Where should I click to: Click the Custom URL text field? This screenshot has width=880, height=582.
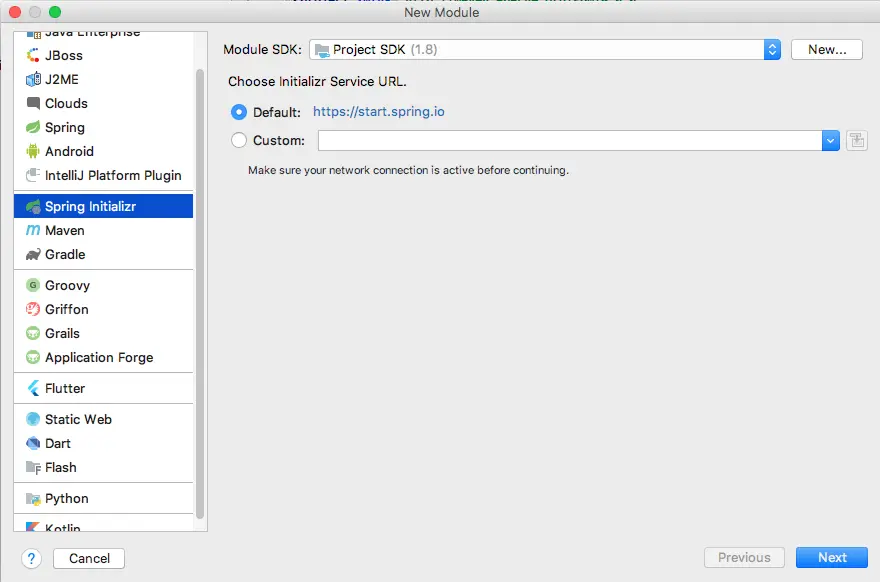[570, 140]
